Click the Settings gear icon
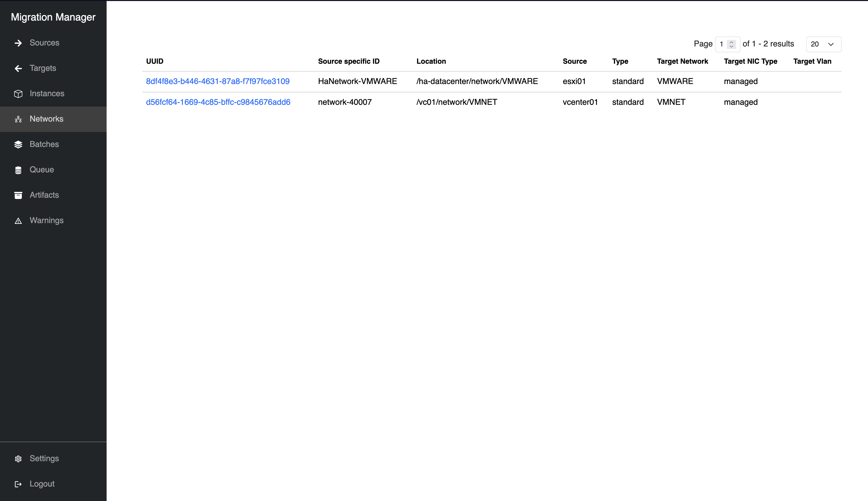 point(18,459)
